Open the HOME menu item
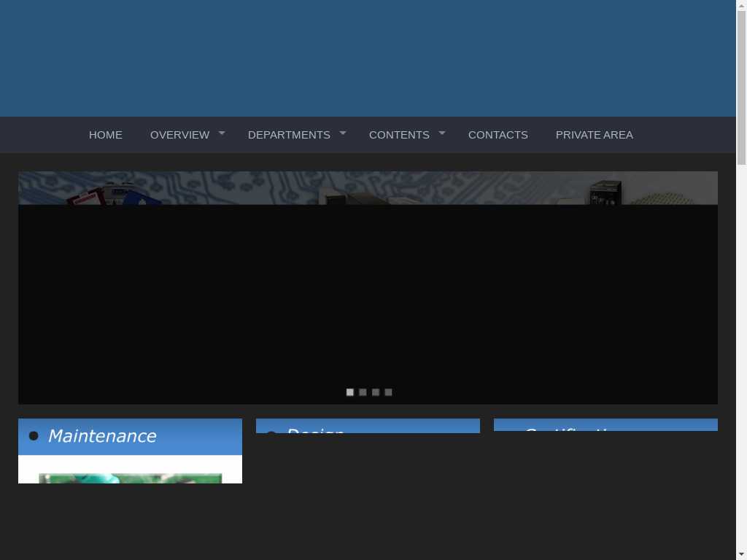 tap(105, 135)
